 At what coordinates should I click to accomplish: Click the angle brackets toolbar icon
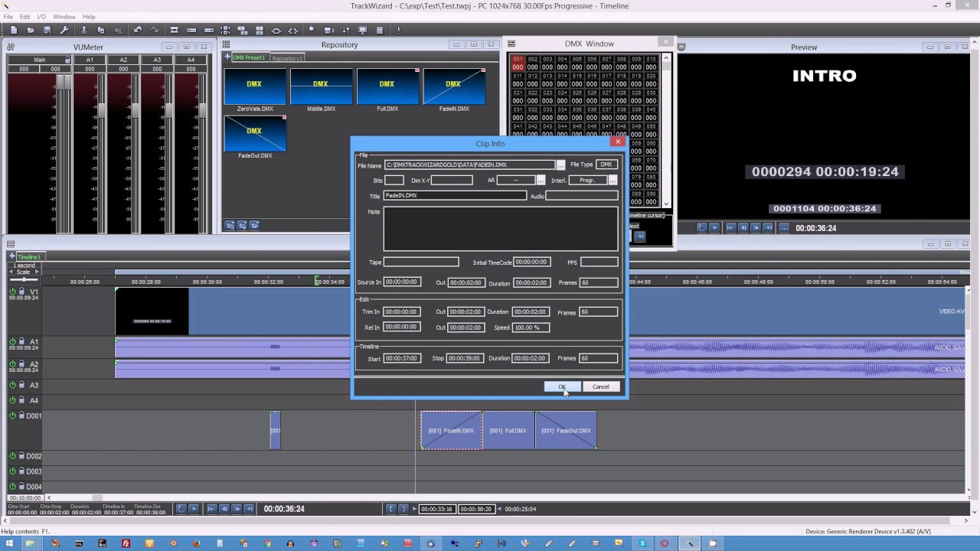[293, 30]
